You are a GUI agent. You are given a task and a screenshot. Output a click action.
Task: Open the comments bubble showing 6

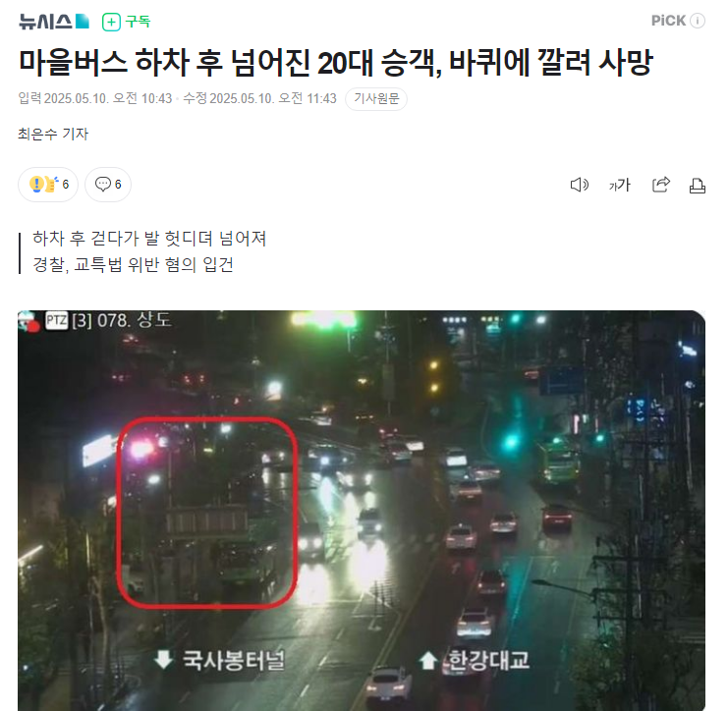pos(108,185)
